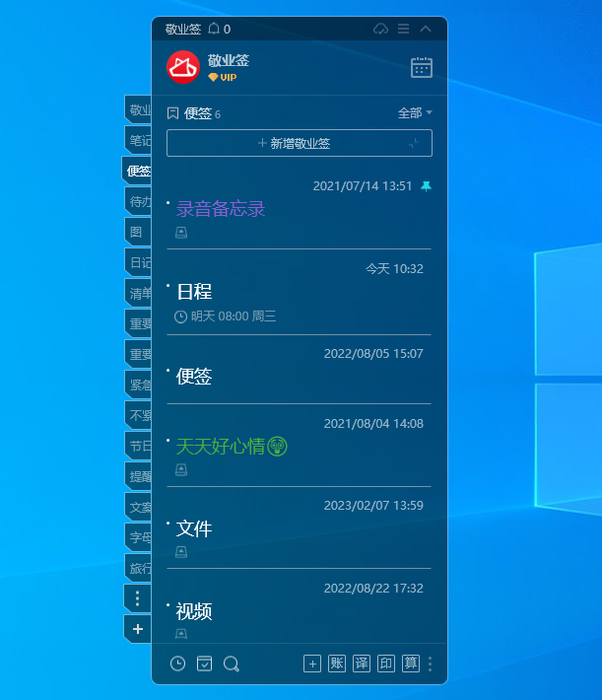Click the storage icon under 视频
Screen dimensions: 602x700
click(181, 634)
